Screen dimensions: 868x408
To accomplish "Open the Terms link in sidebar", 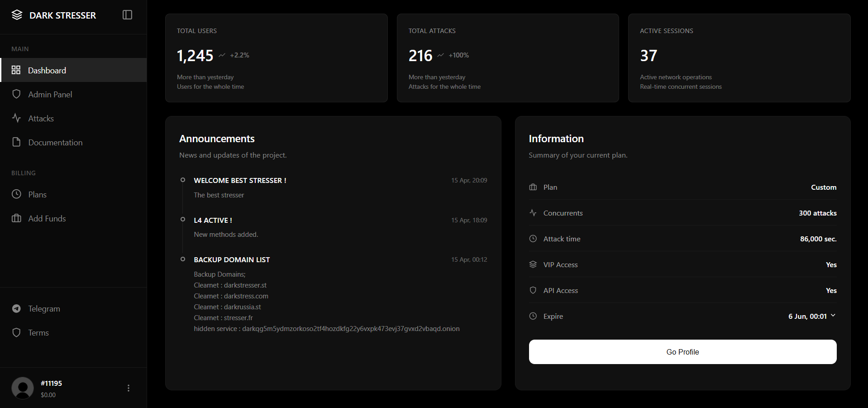I will pyautogui.click(x=38, y=332).
